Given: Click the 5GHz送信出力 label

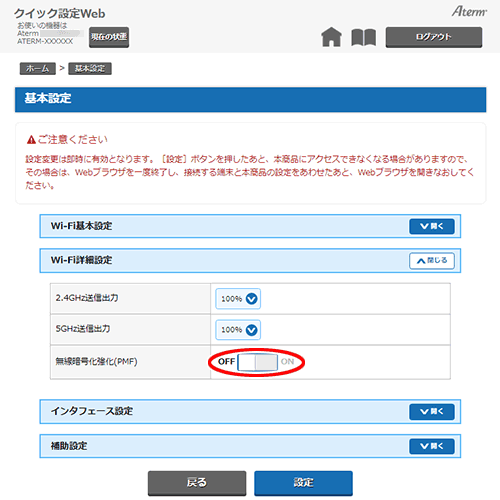Looking at the screenshot, I should pos(83,329).
